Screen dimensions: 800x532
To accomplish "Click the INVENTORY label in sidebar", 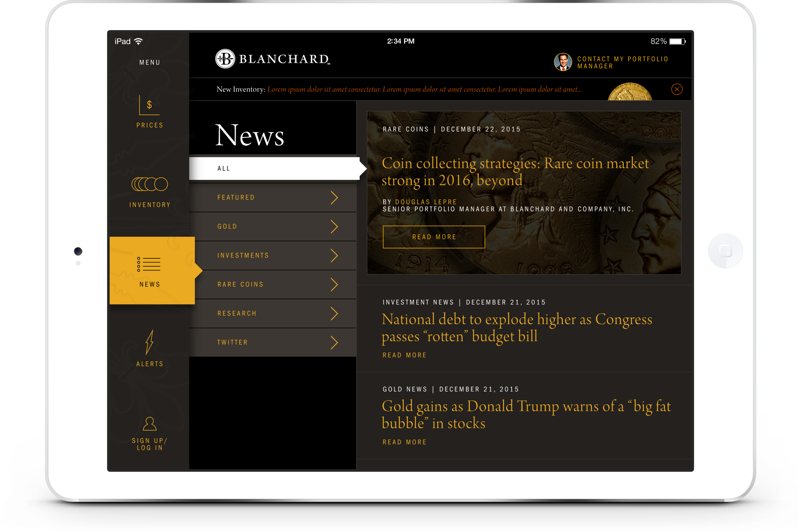I will [x=149, y=205].
